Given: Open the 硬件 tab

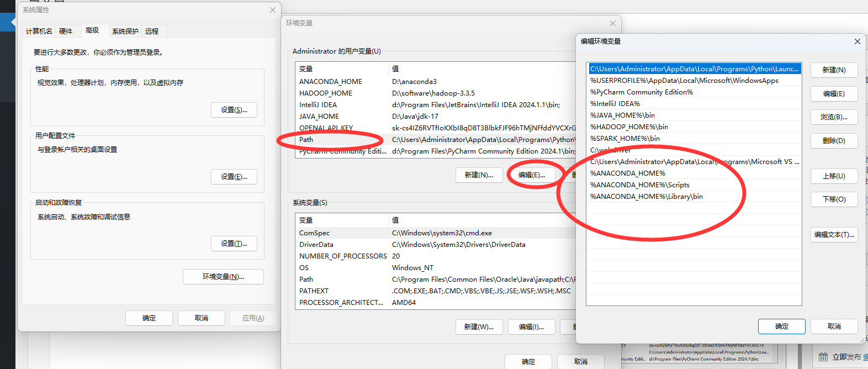Looking at the screenshot, I should [66, 31].
